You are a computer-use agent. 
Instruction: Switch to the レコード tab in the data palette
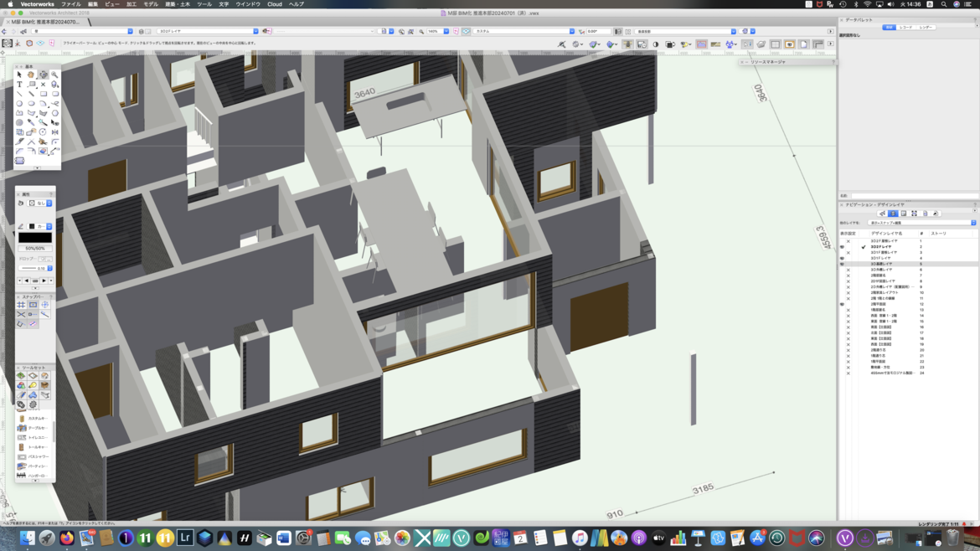click(x=906, y=28)
